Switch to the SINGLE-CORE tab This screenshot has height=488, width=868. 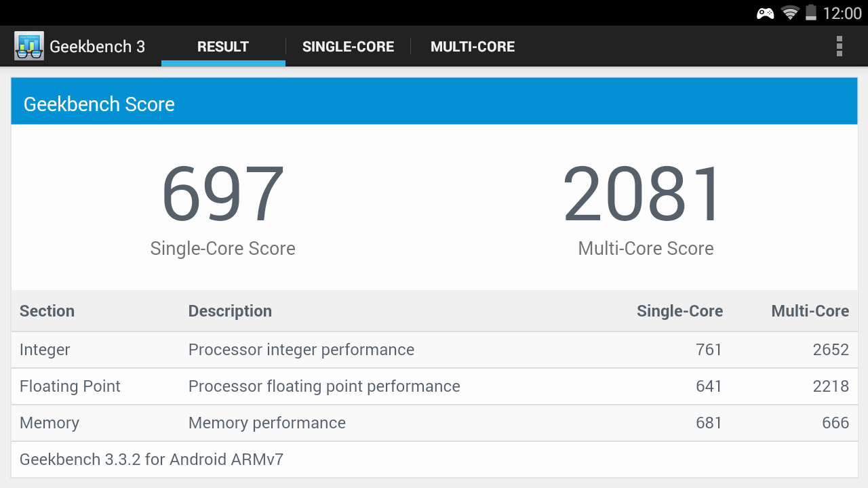348,47
